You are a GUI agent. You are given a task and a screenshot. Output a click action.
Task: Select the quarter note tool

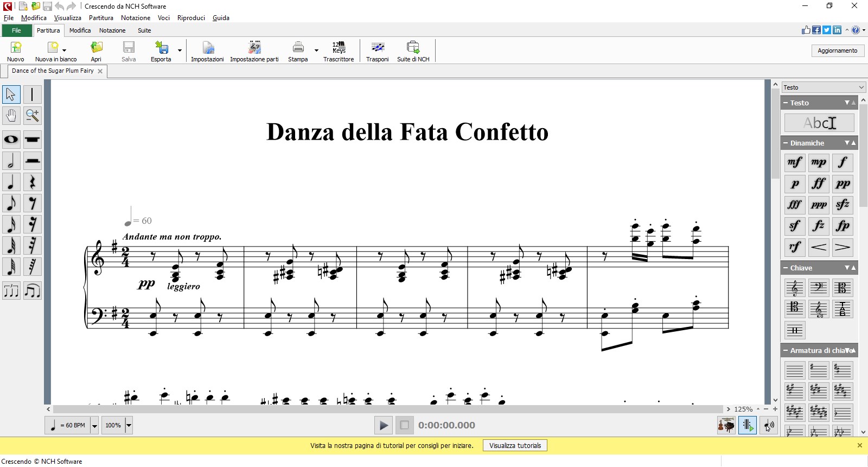click(x=11, y=182)
